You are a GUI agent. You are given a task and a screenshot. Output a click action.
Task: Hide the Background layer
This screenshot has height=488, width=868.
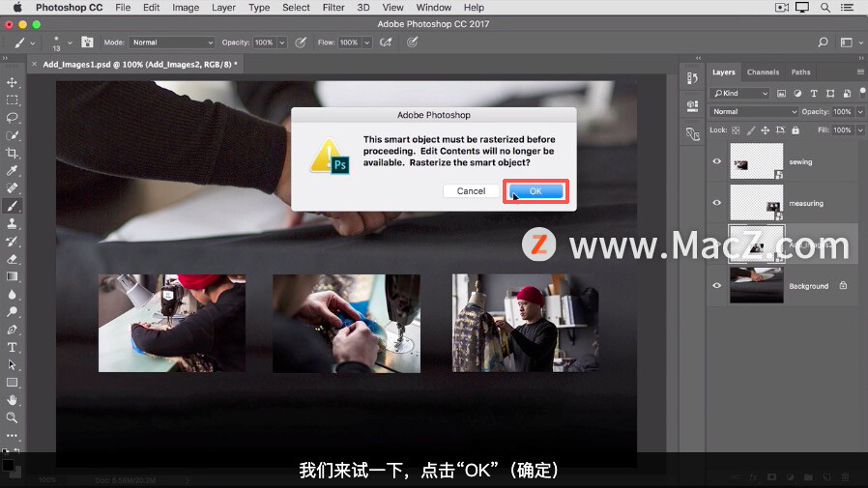click(717, 285)
